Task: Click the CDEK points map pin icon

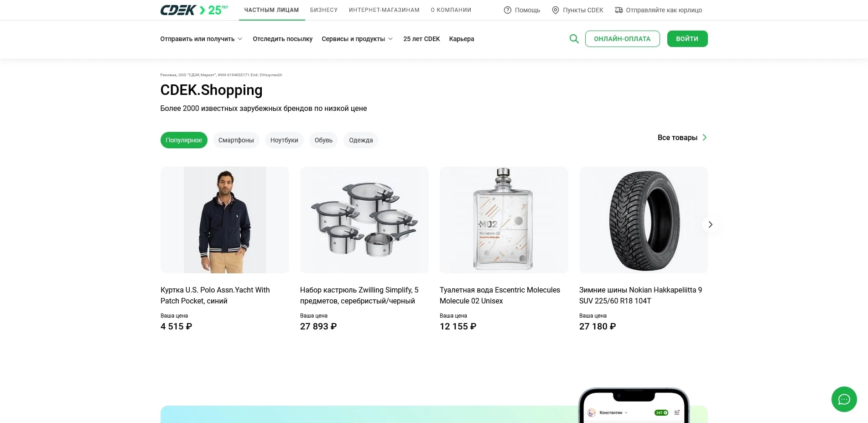Action: [555, 10]
